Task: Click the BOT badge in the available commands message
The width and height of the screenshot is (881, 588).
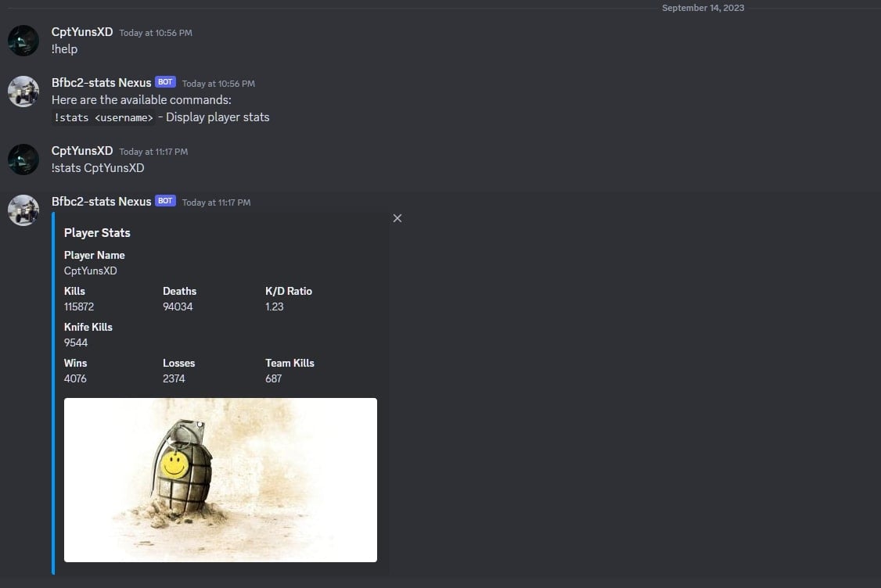Action: tap(165, 82)
